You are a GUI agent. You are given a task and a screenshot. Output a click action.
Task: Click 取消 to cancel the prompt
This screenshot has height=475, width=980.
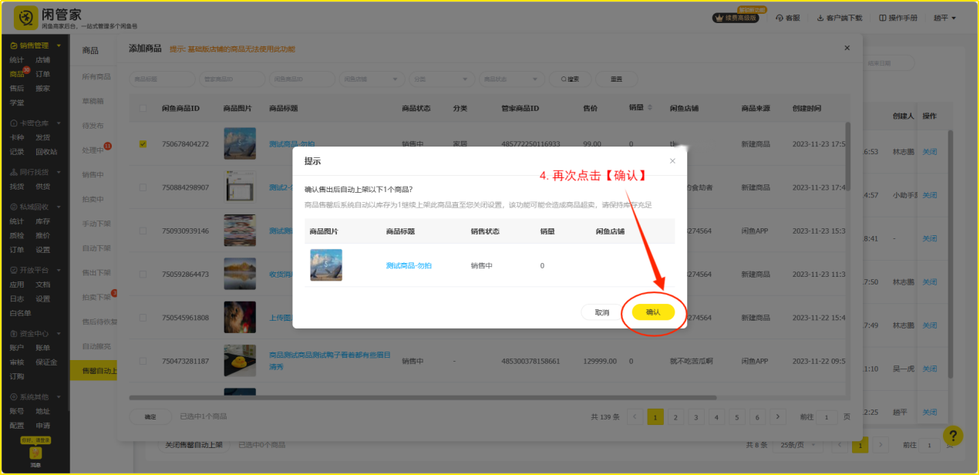(x=602, y=312)
